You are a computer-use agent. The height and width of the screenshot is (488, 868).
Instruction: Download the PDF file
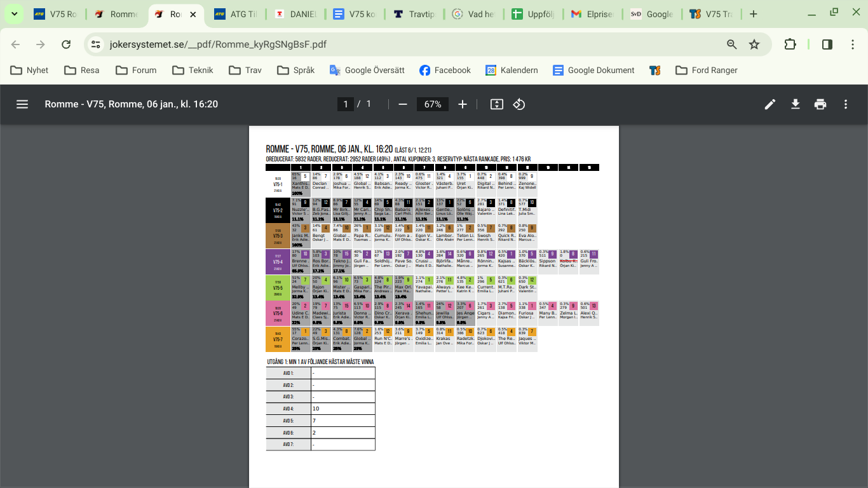(x=795, y=104)
